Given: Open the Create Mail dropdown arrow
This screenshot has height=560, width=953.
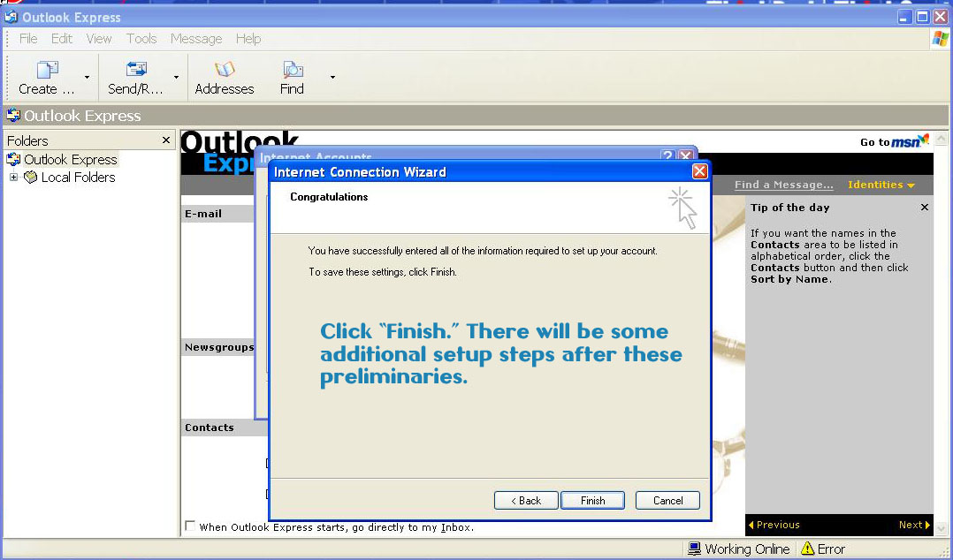Looking at the screenshot, I should (x=87, y=78).
